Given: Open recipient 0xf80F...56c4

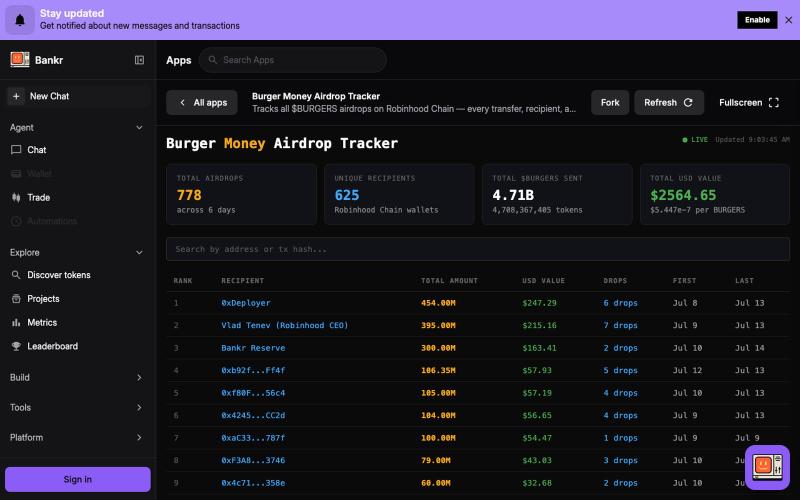Looking at the screenshot, I should 253,393.
